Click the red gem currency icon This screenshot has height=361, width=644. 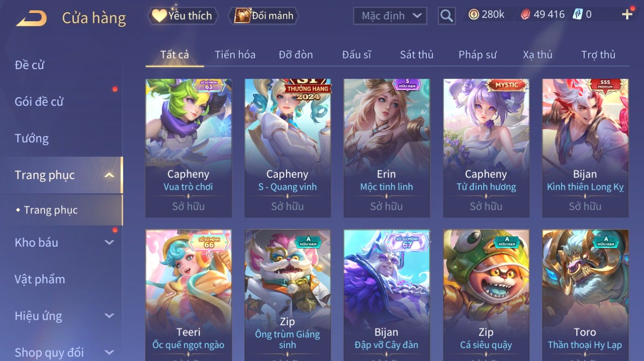[x=526, y=15]
